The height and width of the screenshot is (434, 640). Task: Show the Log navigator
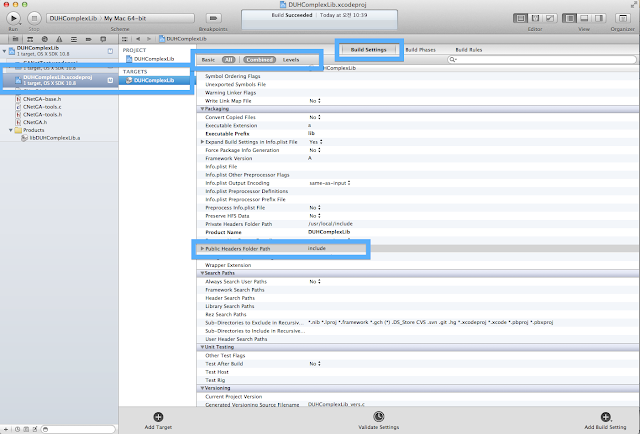tap(103, 39)
